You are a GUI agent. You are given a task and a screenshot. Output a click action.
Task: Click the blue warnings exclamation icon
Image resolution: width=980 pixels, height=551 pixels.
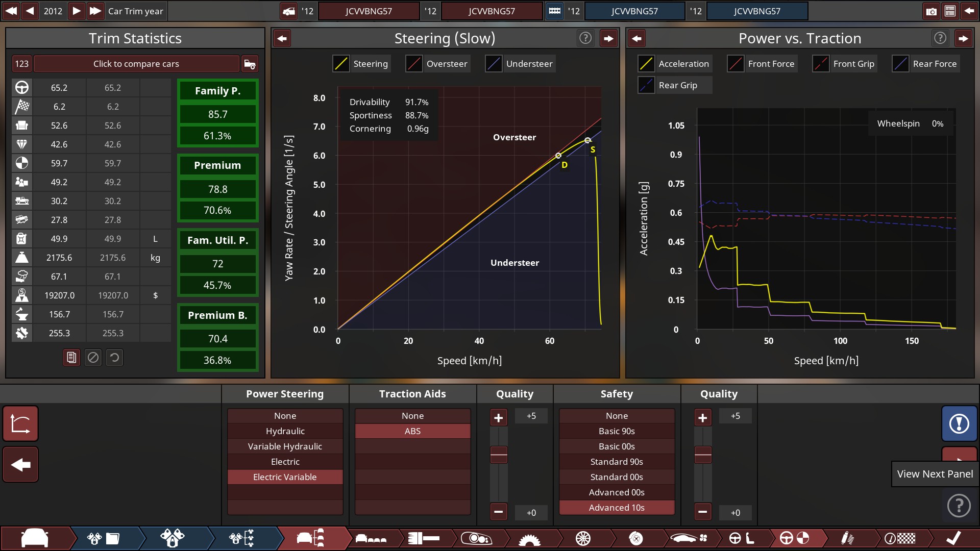(x=959, y=423)
